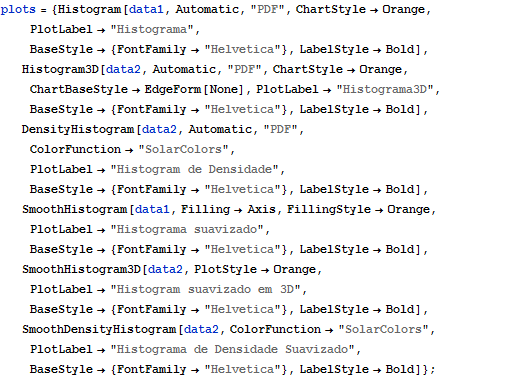
Task: Click "data2" inside DensityHistogram
Action: pos(159,129)
